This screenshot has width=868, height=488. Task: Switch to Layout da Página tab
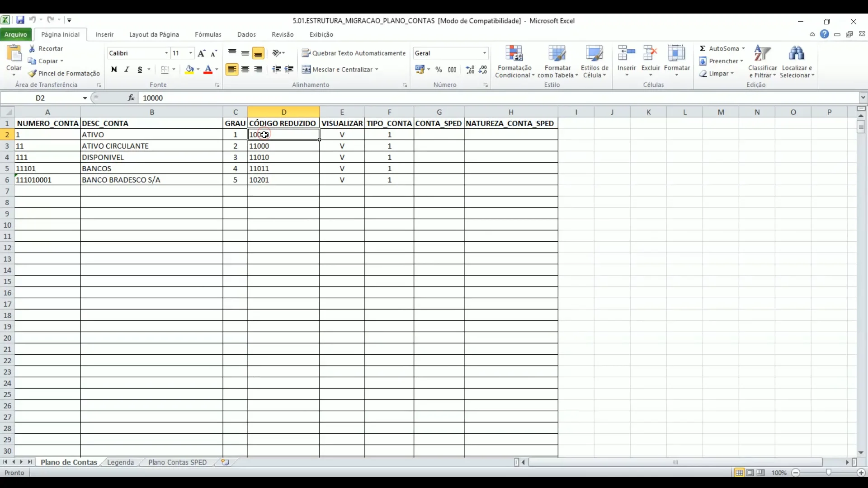(x=154, y=34)
